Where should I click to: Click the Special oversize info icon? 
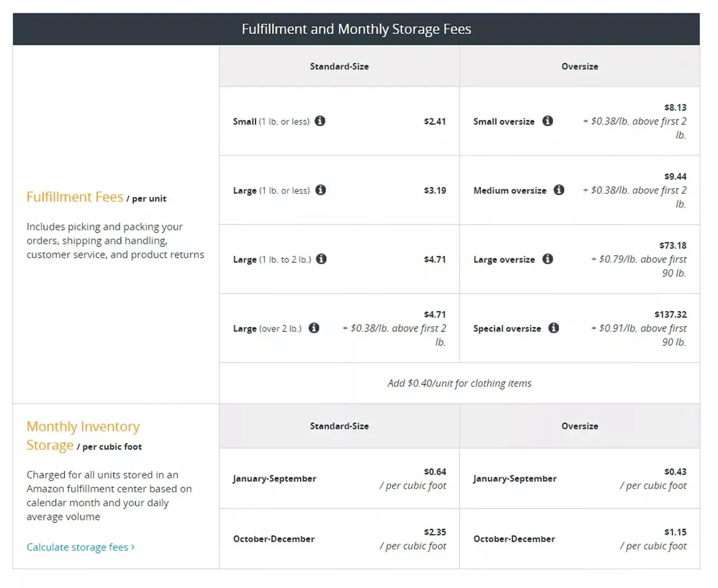click(554, 328)
